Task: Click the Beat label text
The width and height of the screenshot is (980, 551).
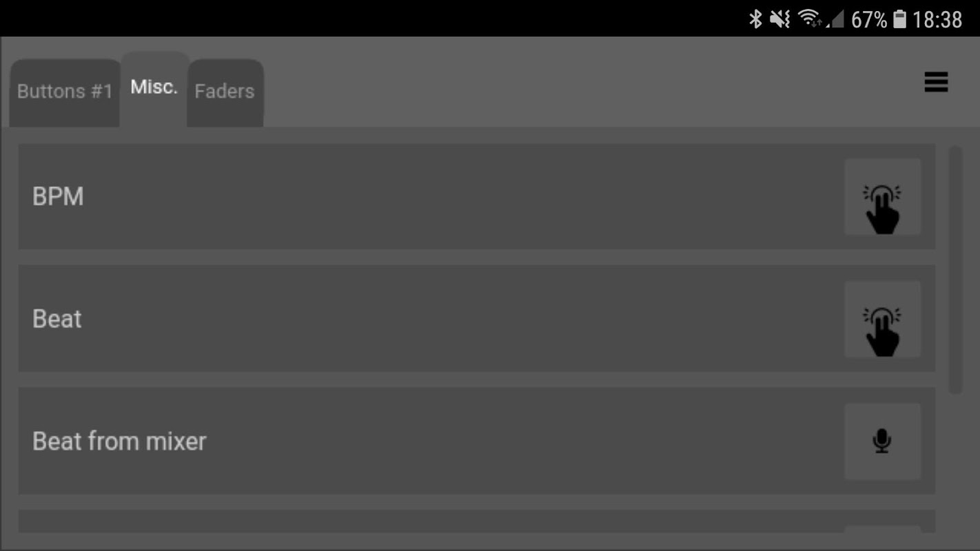Action: point(57,319)
